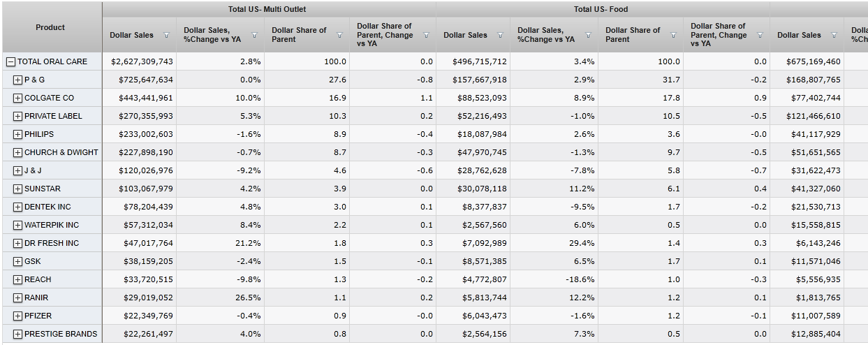Click the Product column header

tap(50, 27)
